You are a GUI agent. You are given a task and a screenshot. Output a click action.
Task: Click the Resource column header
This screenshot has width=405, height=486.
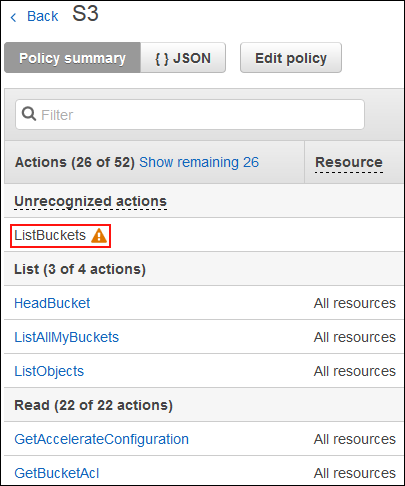[x=349, y=162]
